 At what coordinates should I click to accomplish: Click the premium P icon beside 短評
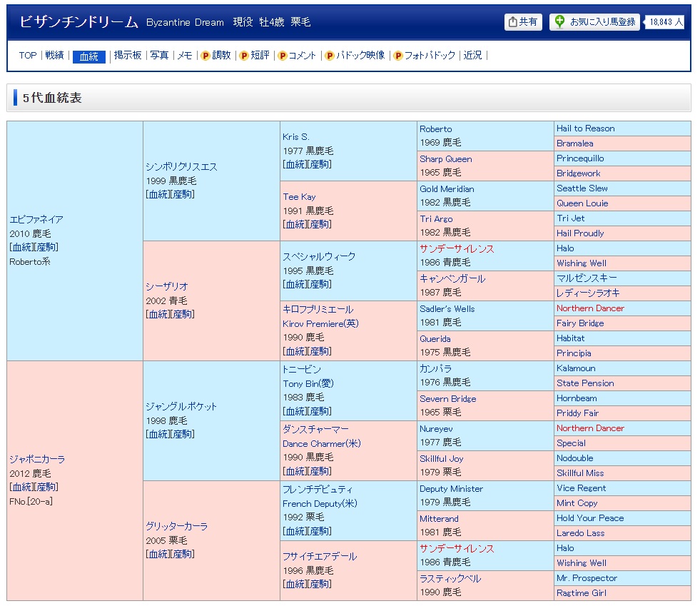coord(244,56)
